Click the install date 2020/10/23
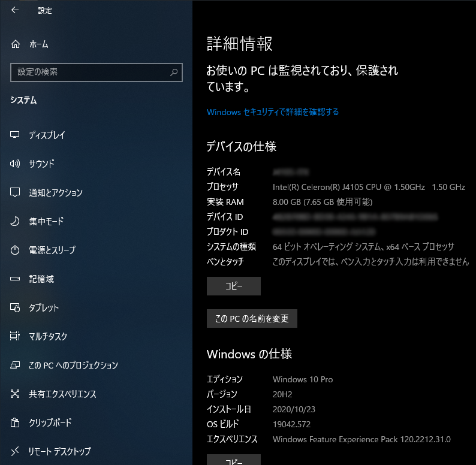Image resolution: width=476 pixels, height=465 pixels. (x=294, y=409)
